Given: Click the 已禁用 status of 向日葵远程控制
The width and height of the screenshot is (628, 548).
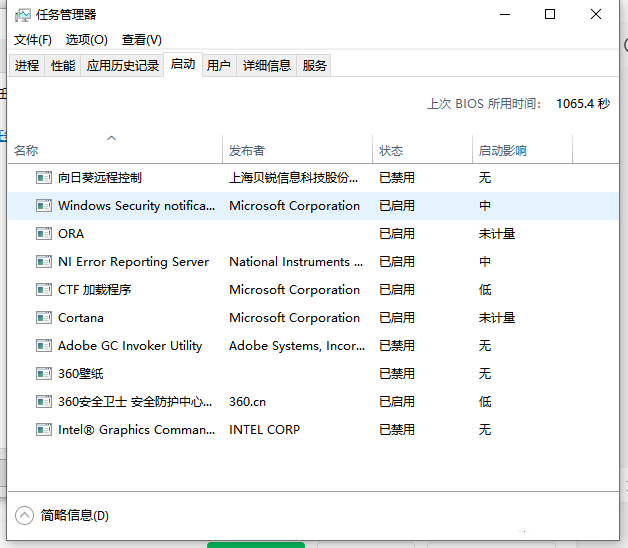Looking at the screenshot, I should pyautogui.click(x=397, y=177).
